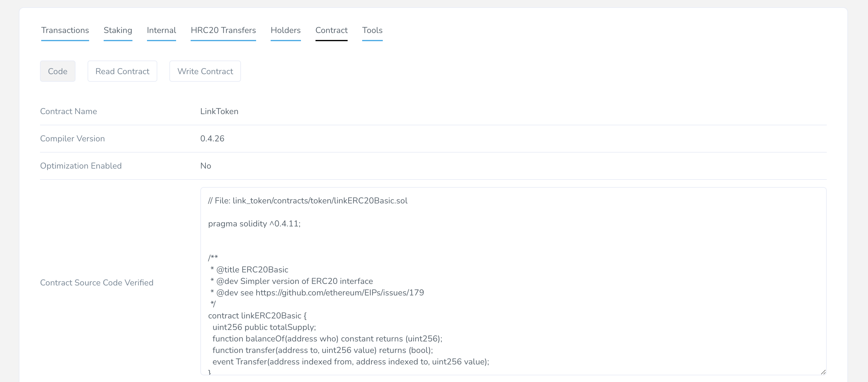This screenshot has width=868, height=382.
Task: Click the pragma solidity line in source code
Action: click(254, 224)
